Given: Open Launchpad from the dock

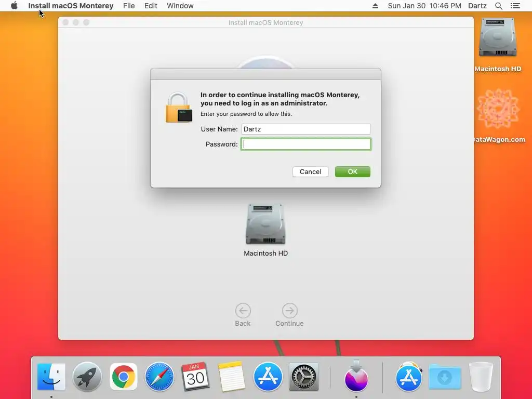Looking at the screenshot, I should coord(87,377).
